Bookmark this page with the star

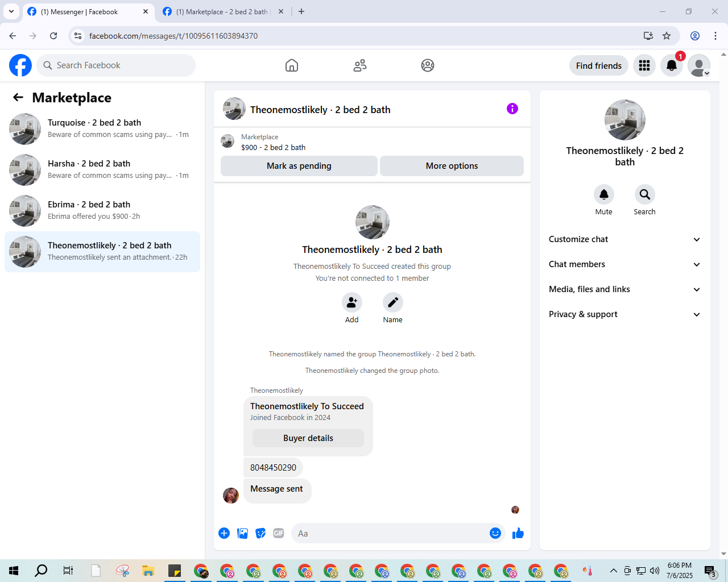click(x=667, y=36)
